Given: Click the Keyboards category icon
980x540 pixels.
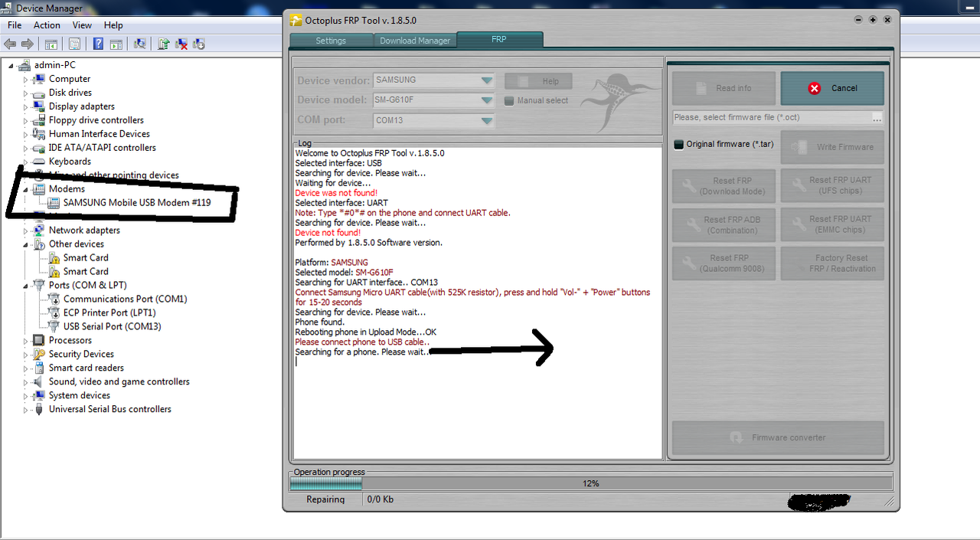Looking at the screenshot, I should click(x=39, y=162).
